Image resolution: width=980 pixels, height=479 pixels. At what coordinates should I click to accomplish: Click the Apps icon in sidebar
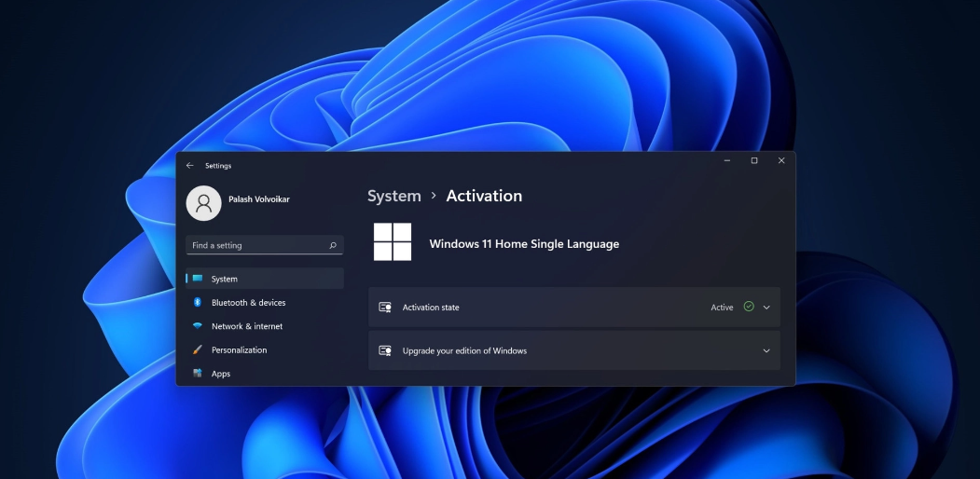(198, 374)
